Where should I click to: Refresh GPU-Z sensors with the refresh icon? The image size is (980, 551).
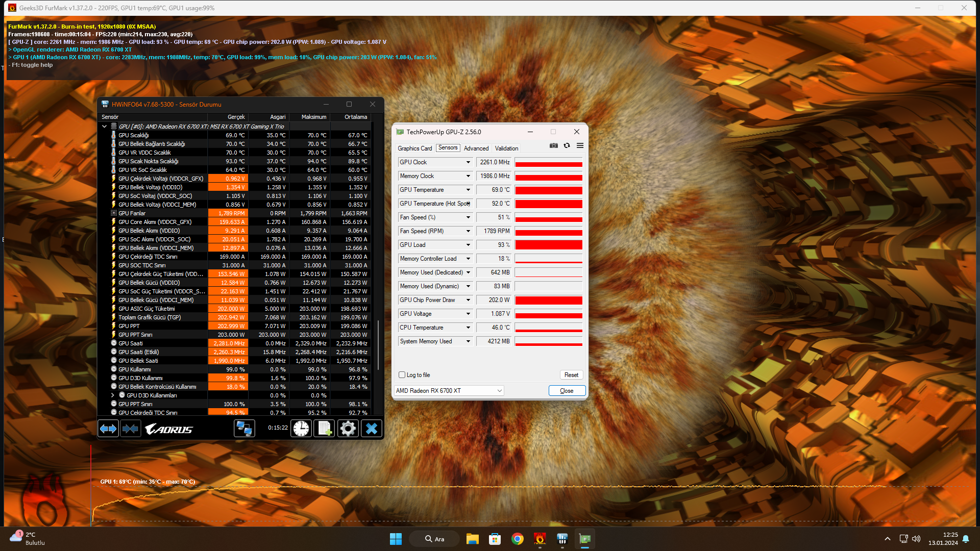[567, 146]
